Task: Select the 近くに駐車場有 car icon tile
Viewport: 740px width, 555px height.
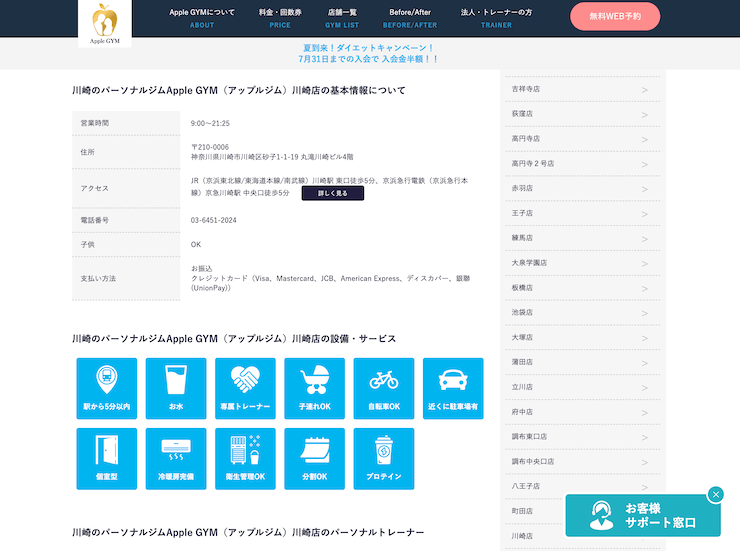Action: (x=453, y=388)
